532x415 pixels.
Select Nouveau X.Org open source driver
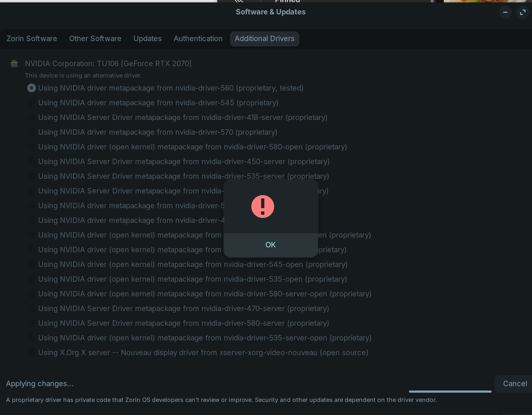coord(32,353)
